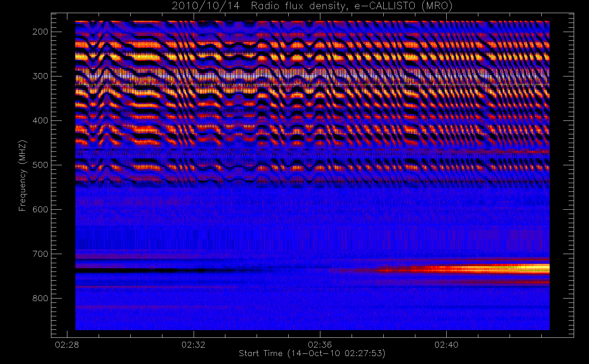Click the 400 frequency tick label

pos(40,120)
